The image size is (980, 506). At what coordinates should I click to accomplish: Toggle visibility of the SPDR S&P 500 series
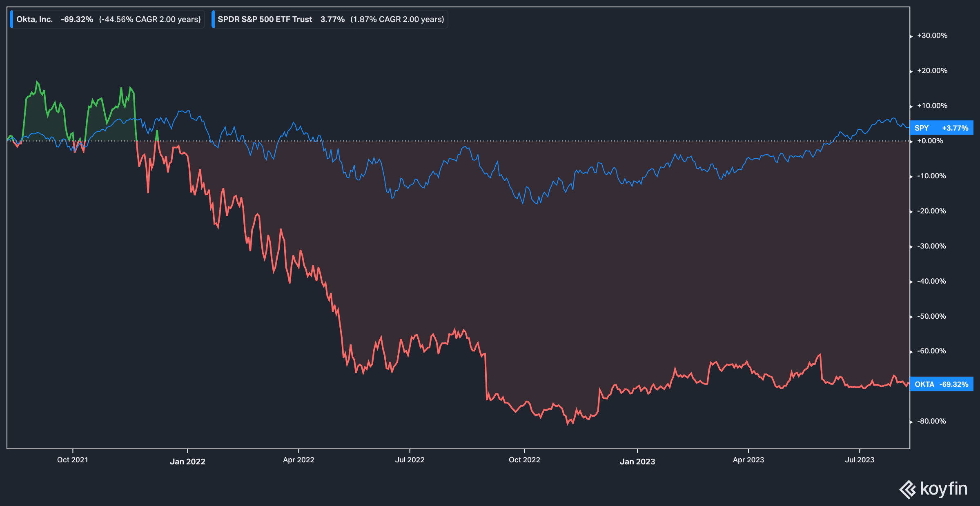point(265,19)
